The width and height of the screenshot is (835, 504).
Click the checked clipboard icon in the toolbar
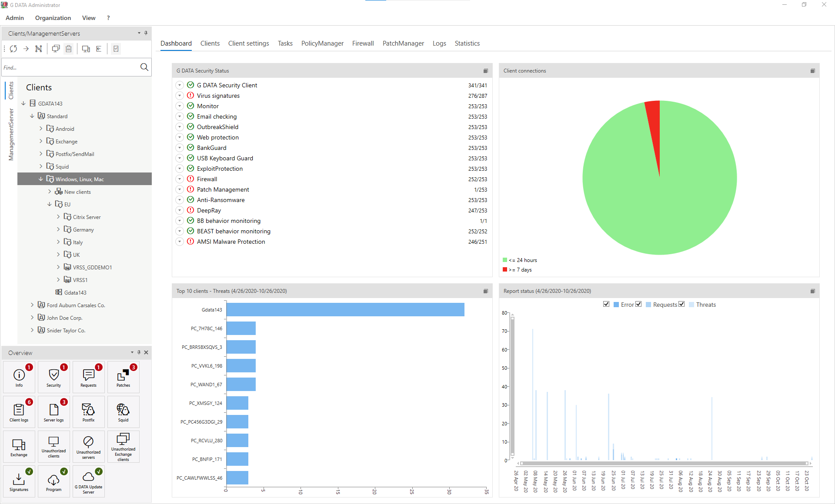(x=116, y=49)
